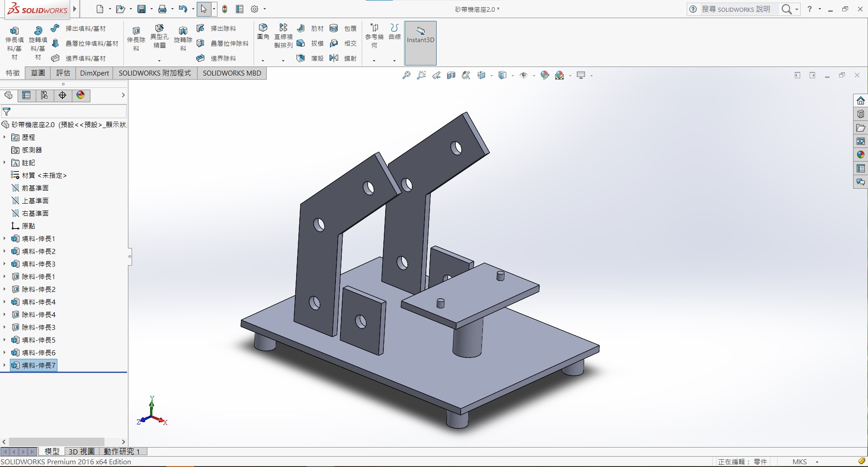Select Linear Pattern (直線複製排列)
Viewport: 868px width, 467px height.
pos(283,36)
